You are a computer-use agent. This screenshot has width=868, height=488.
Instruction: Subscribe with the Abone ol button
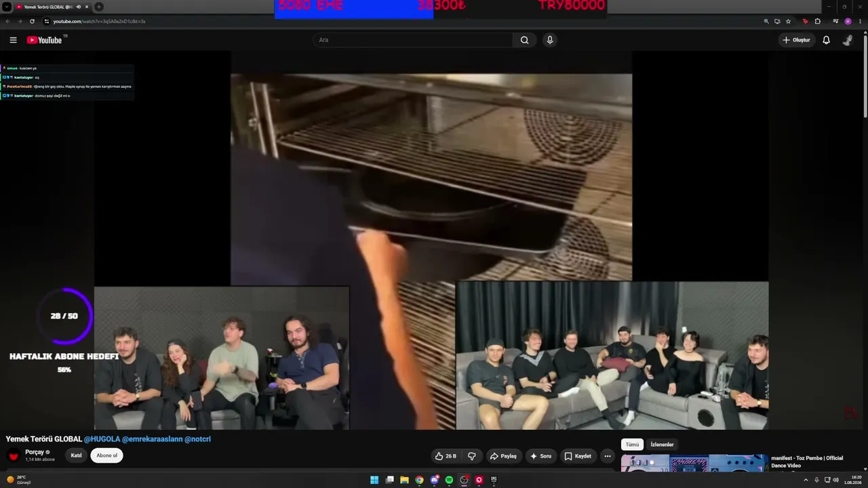pyautogui.click(x=106, y=455)
